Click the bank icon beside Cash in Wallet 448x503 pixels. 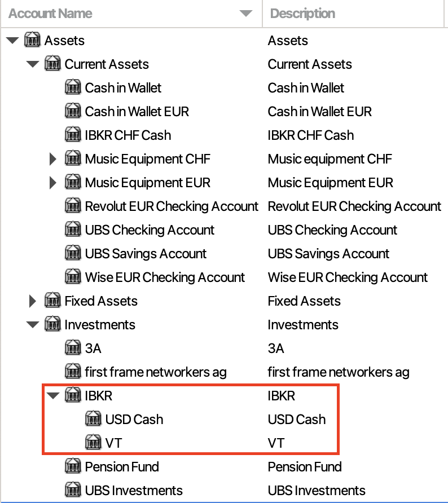coord(73,87)
